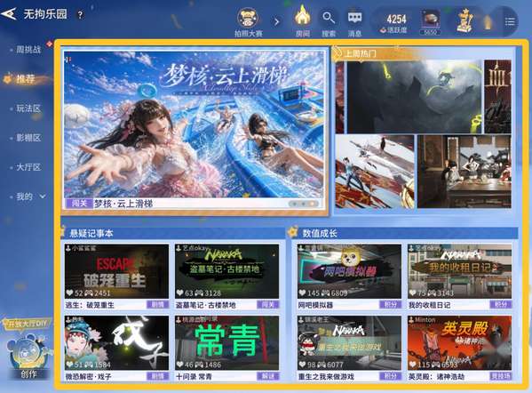
Task: Click the title 十问录 常青
Action: click(x=194, y=376)
